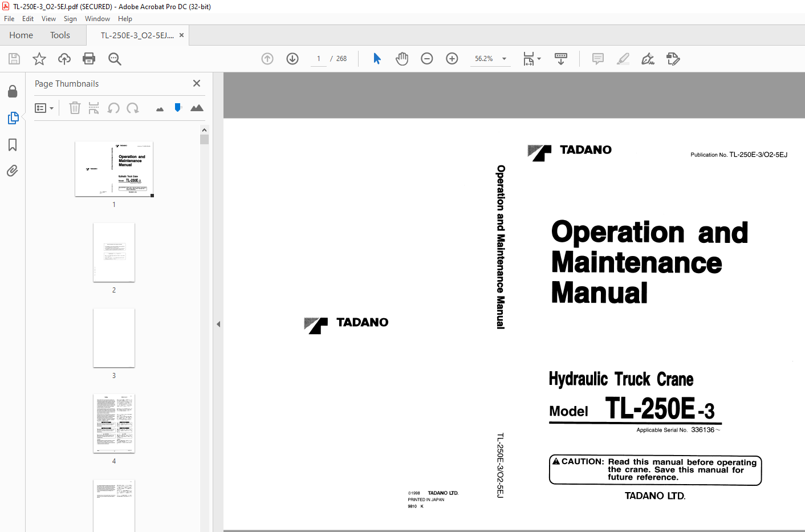Open the zoom percentage dropdown arrow
The image size is (805, 532).
(504, 59)
